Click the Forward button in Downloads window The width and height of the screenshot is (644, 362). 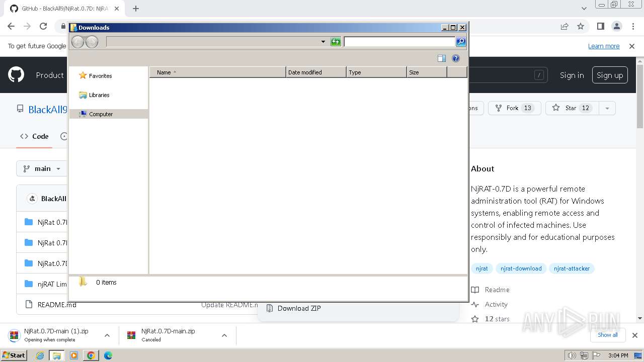[x=92, y=42]
